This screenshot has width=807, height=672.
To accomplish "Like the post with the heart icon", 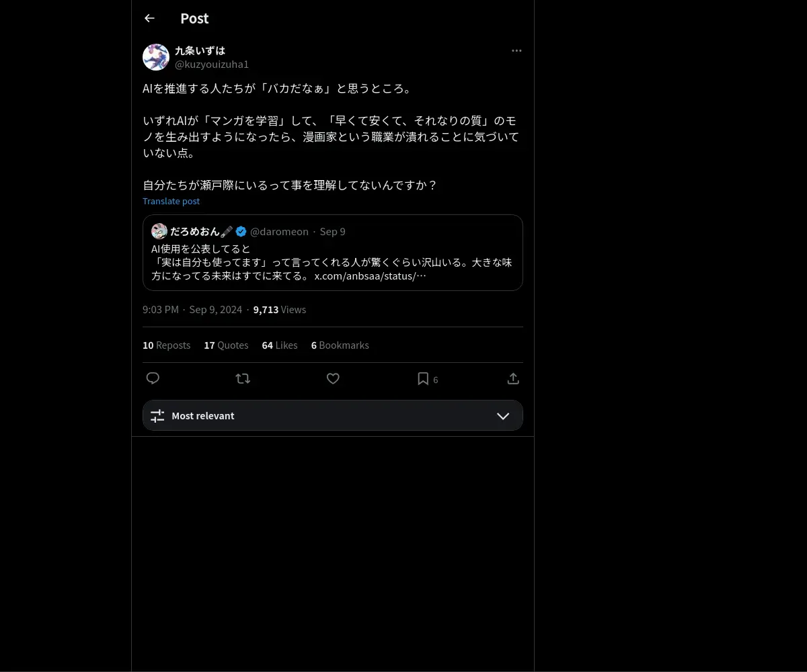I will pos(333,378).
